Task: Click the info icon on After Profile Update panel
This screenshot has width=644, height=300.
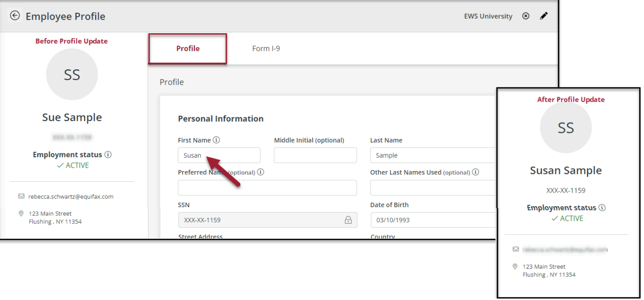Action: click(x=602, y=207)
